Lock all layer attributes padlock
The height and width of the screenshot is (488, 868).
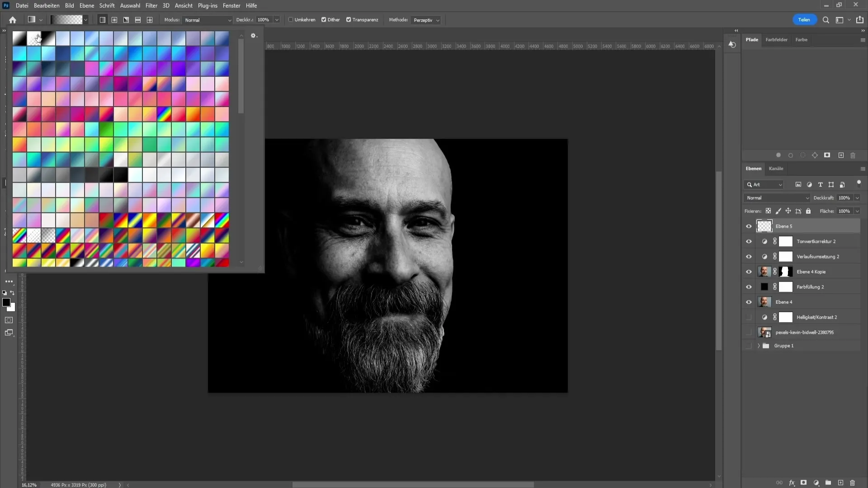click(x=808, y=211)
